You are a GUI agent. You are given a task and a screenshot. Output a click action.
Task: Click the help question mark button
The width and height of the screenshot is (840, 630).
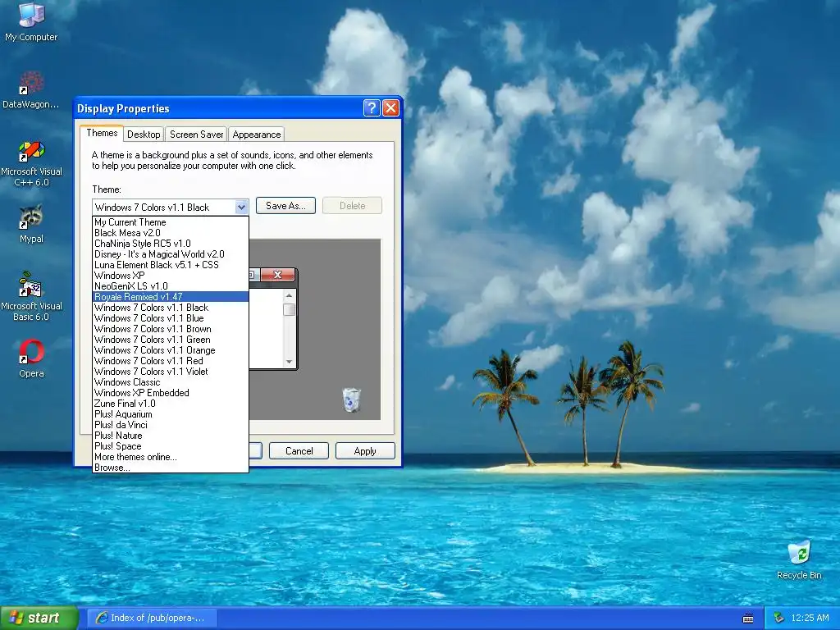(372, 108)
